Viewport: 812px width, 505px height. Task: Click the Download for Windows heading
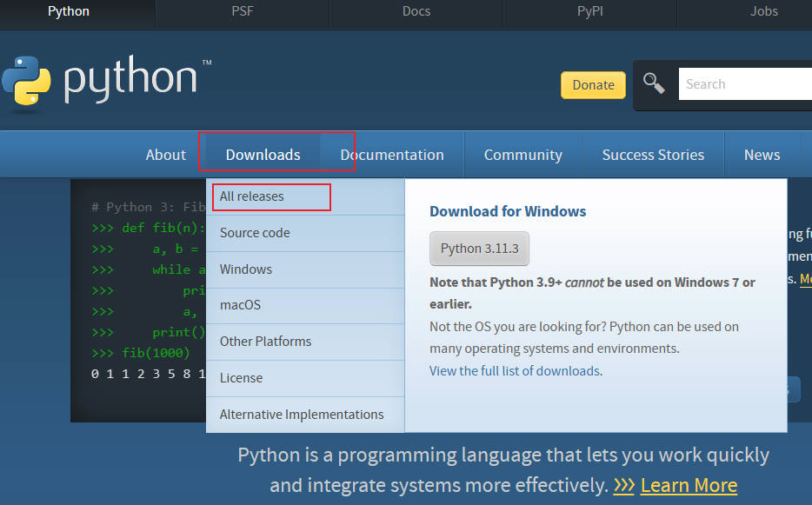tap(508, 211)
